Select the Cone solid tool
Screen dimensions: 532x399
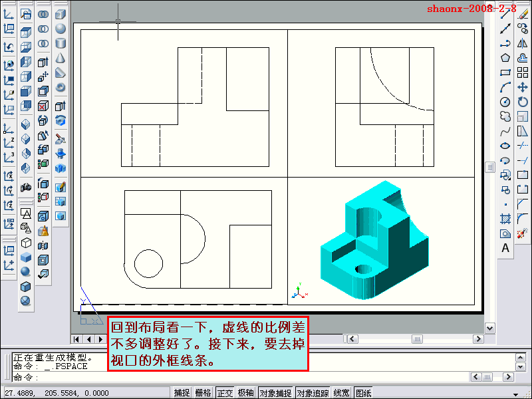tap(61, 58)
